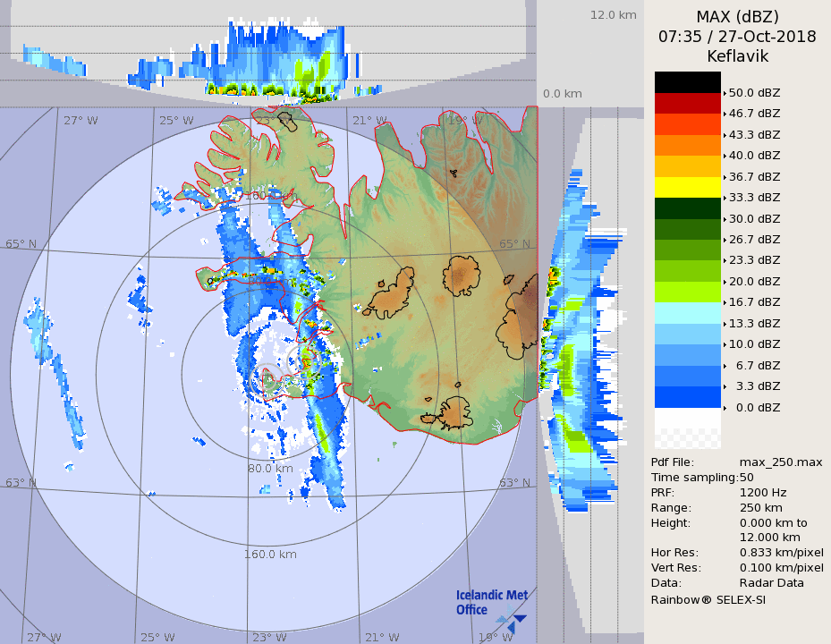Click the Keflavik station name
This screenshot has width=831, height=644.
coord(737,56)
